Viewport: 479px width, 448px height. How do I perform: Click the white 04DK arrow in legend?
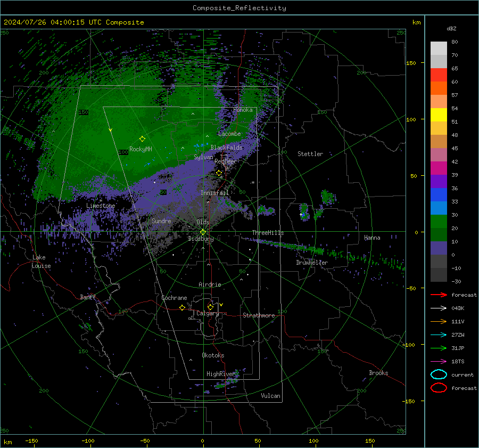(439, 308)
